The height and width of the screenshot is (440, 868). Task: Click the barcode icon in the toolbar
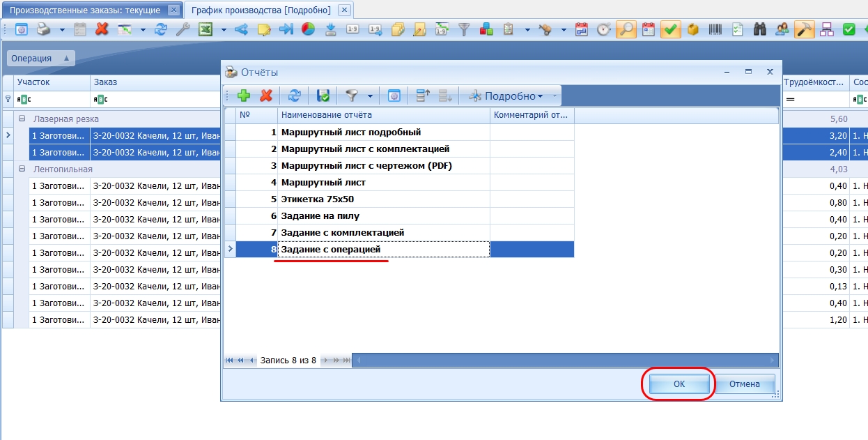715,29
